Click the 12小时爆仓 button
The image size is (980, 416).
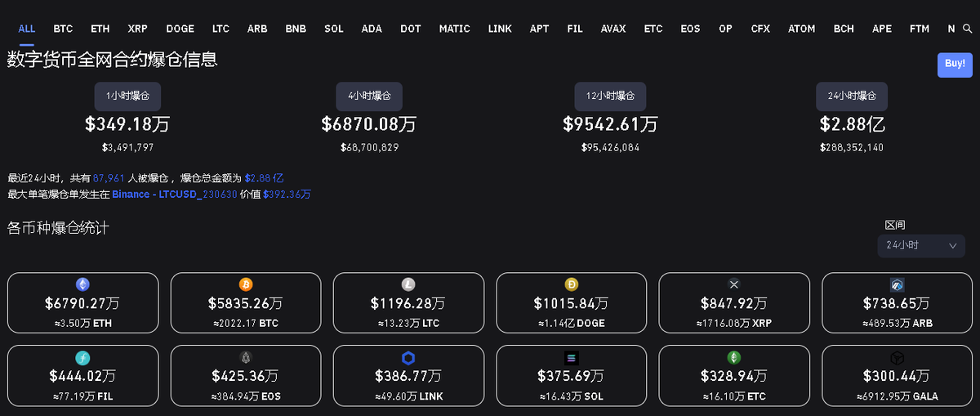pos(610,96)
